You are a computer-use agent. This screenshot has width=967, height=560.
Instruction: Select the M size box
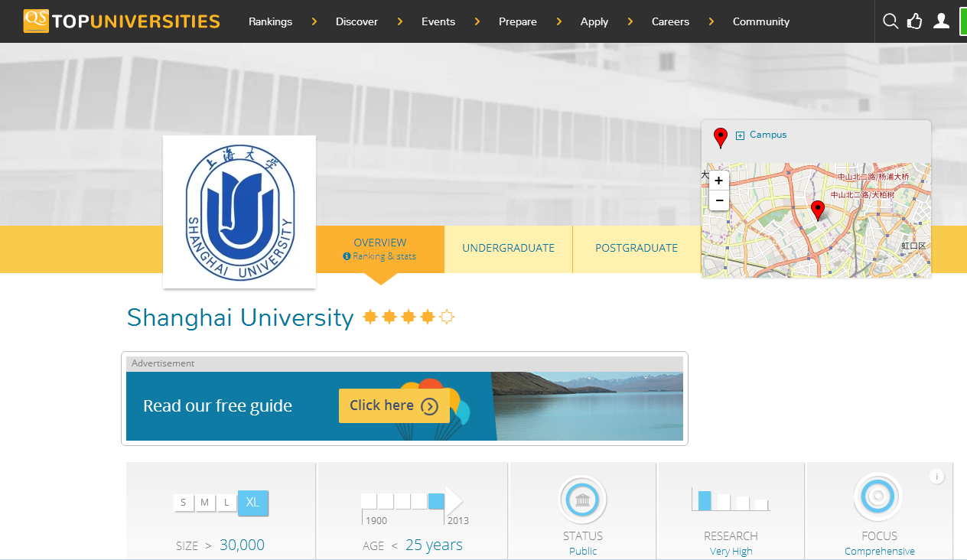tap(205, 503)
